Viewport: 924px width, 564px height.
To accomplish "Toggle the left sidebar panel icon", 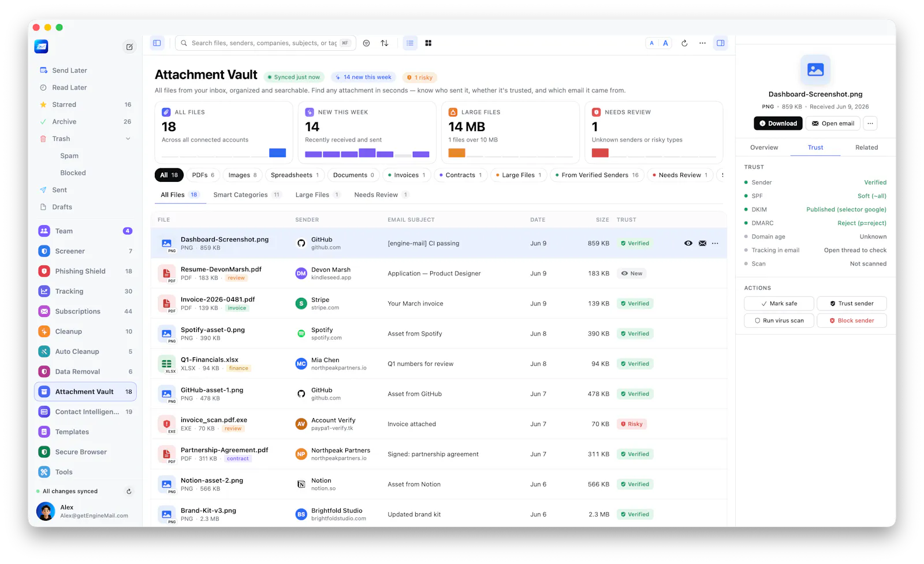I will pos(157,43).
